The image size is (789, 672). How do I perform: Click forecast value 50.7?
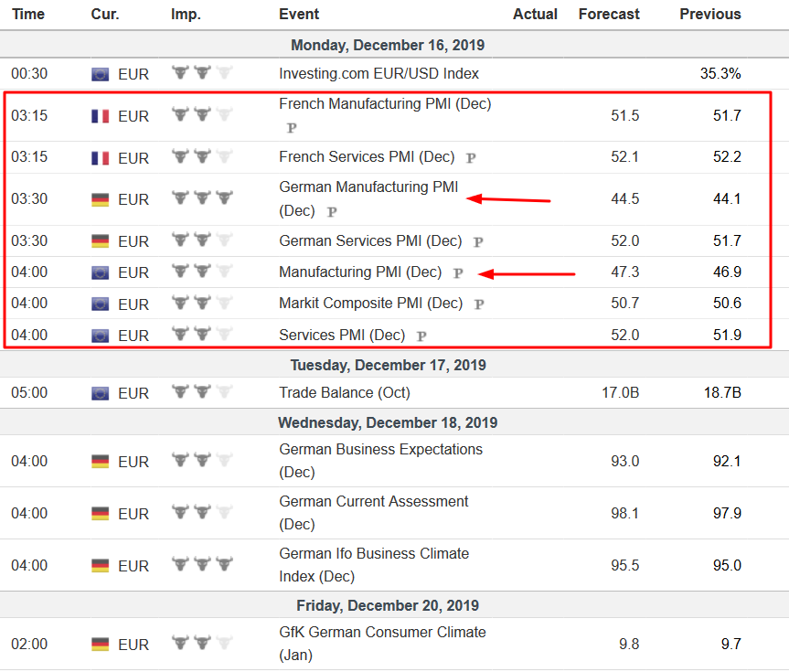point(625,304)
